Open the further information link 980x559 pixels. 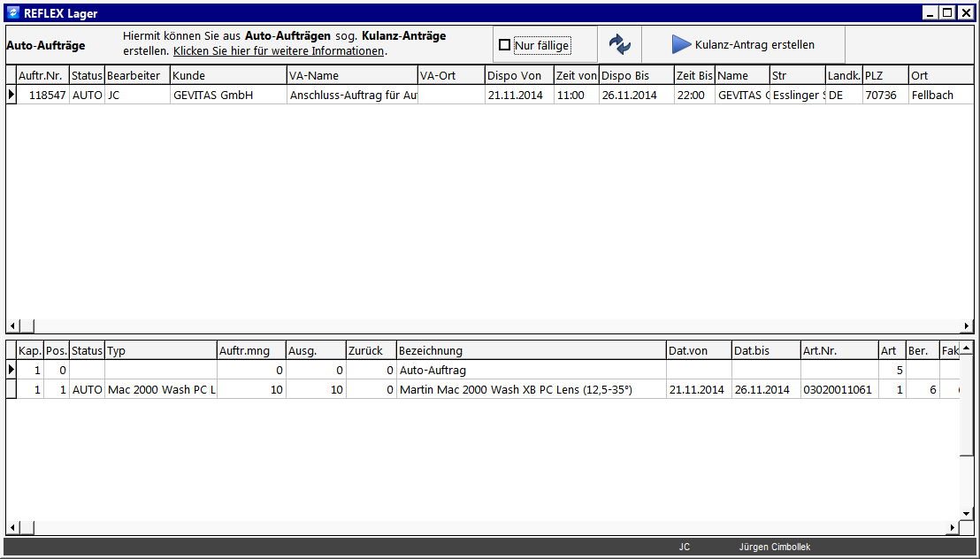279,51
